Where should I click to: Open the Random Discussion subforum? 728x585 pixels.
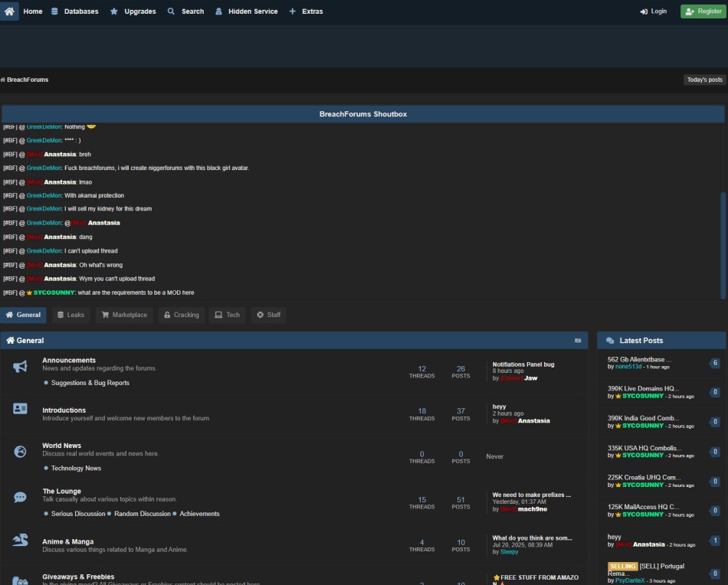click(142, 514)
